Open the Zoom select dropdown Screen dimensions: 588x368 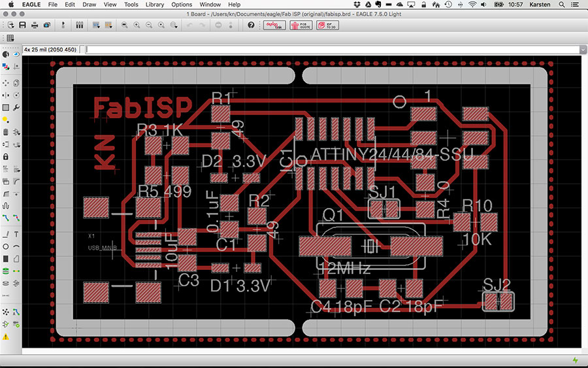coord(174,25)
